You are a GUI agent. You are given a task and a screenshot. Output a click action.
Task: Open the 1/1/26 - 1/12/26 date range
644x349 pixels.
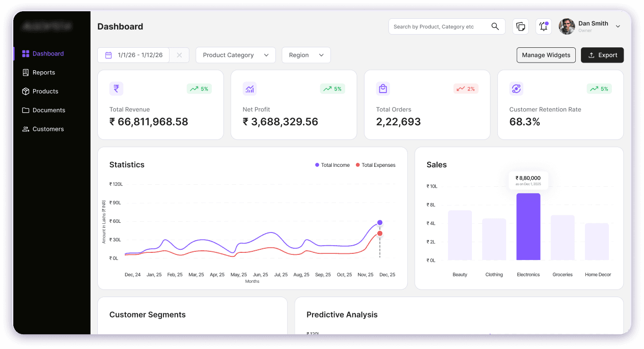pos(133,55)
